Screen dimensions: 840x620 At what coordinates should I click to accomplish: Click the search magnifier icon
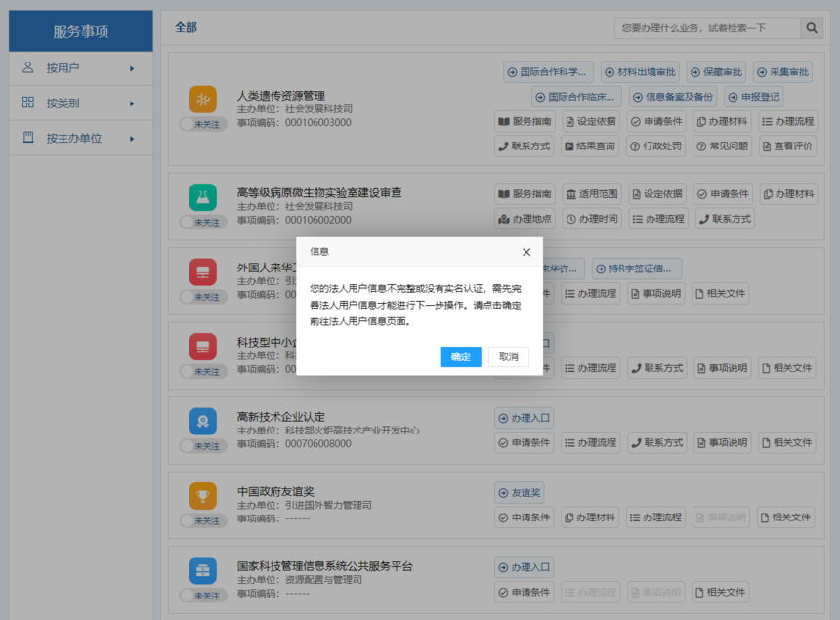(x=812, y=28)
